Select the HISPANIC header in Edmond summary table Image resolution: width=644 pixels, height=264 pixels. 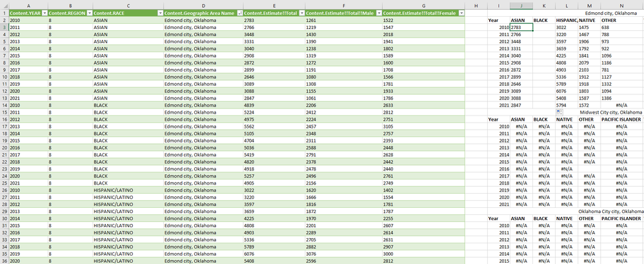pos(567,20)
